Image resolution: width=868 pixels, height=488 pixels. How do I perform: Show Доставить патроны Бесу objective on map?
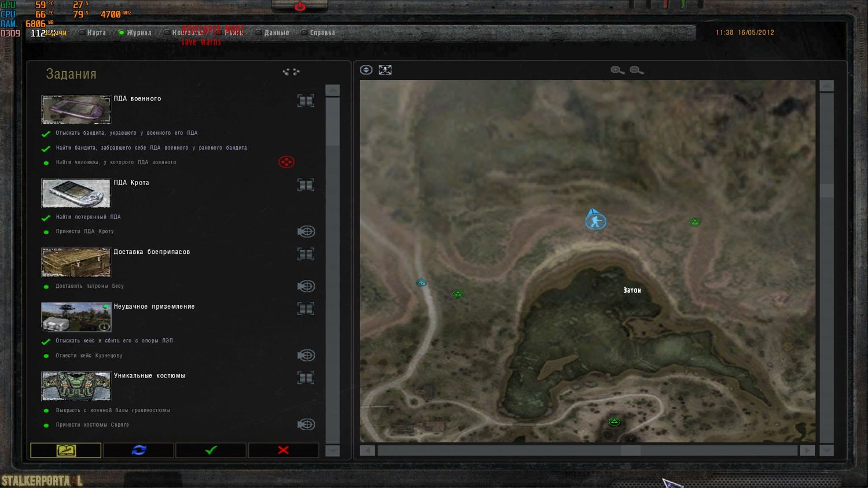point(306,286)
